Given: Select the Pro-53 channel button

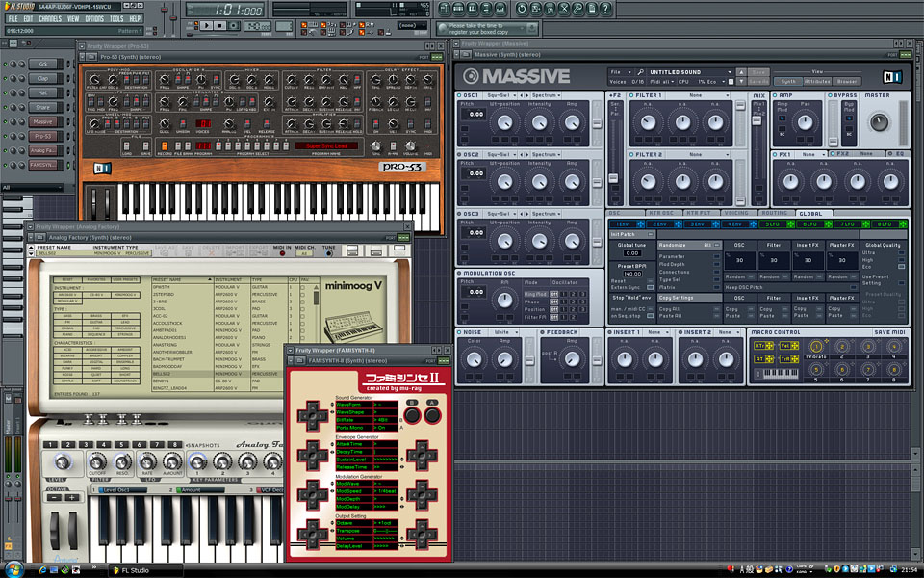Looking at the screenshot, I should point(43,136).
